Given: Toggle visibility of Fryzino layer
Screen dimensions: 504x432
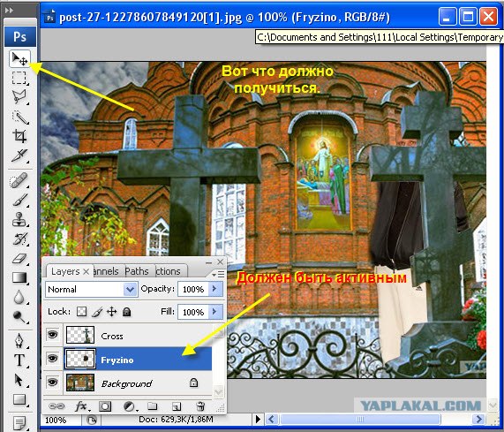Looking at the screenshot, I should (52, 358).
